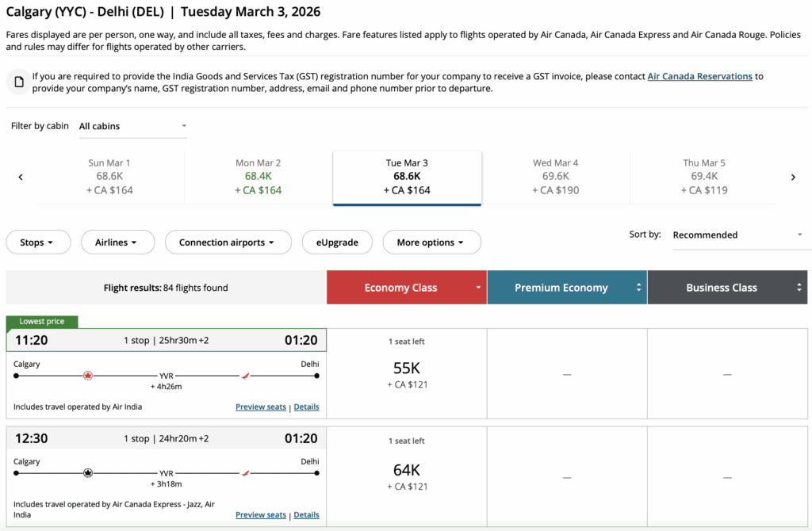This screenshot has width=812, height=531.
Task: Open Details for the 11:20 flight
Action: [306, 407]
